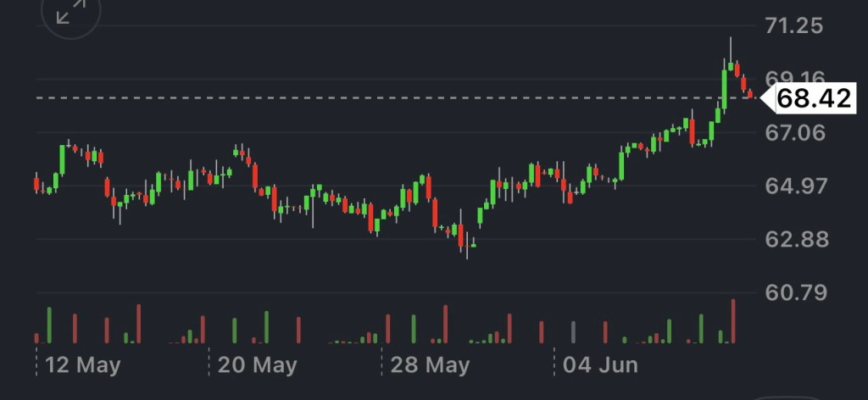Select the 64.97 price axis label
Image resolution: width=868 pixels, height=400 pixels.
tap(793, 186)
